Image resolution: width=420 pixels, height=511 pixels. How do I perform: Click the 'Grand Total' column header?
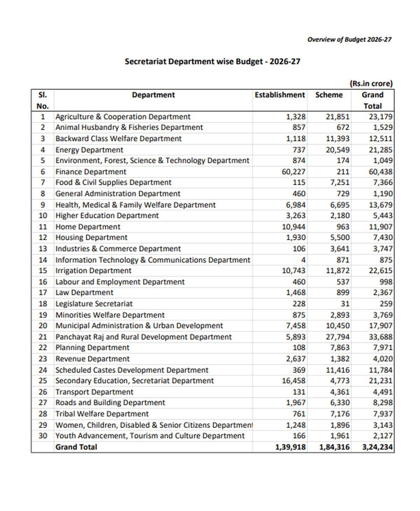(x=372, y=100)
